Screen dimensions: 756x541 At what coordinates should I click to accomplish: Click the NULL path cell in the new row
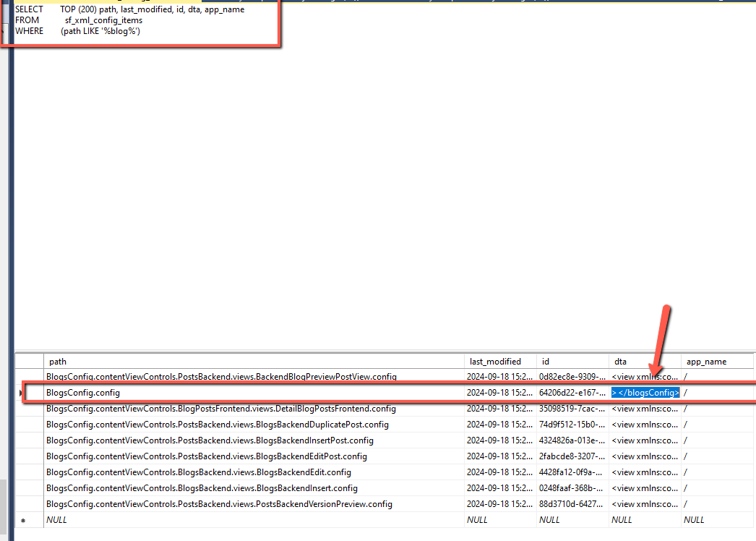254,520
